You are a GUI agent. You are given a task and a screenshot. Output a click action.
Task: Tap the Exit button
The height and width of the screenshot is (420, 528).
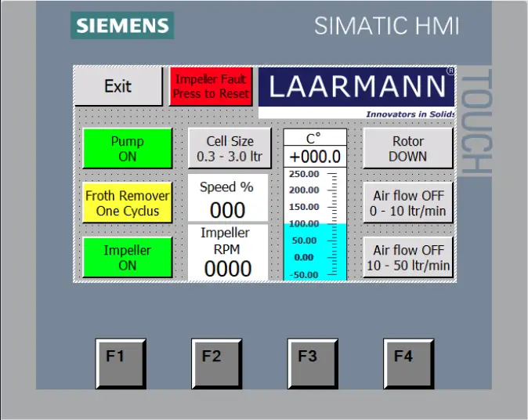point(118,86)
